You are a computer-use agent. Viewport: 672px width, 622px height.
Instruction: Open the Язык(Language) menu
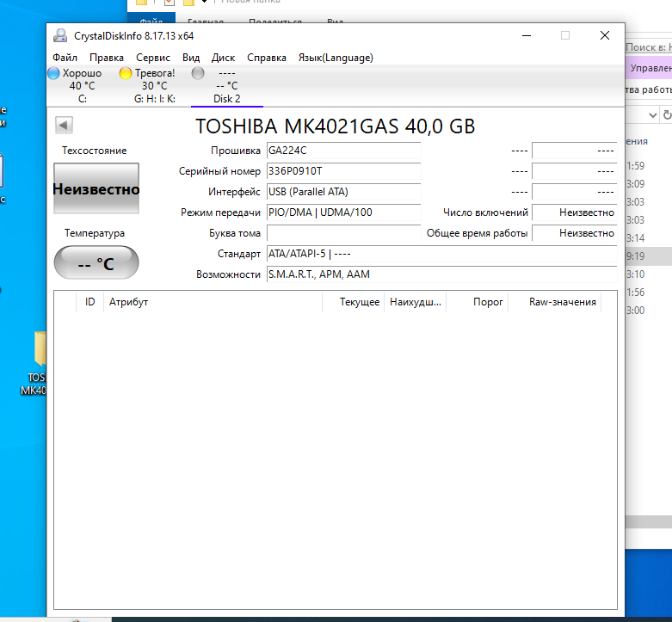click(336, 58)
